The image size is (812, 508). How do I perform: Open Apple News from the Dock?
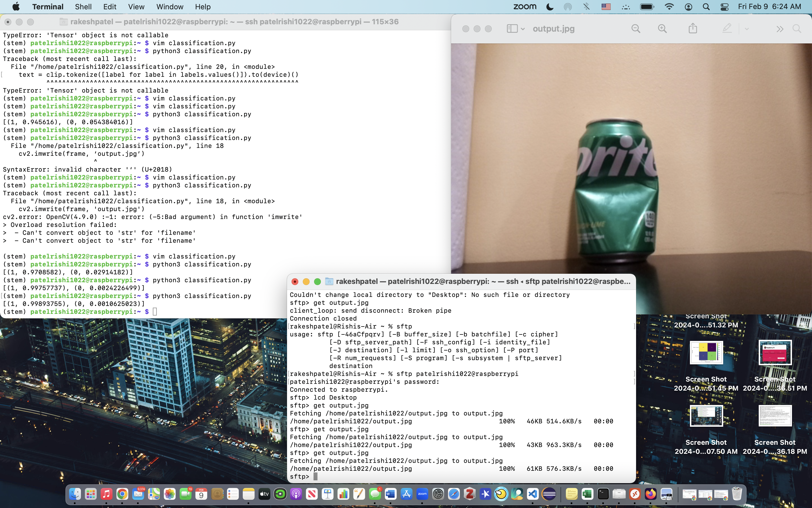coord(312,494)
